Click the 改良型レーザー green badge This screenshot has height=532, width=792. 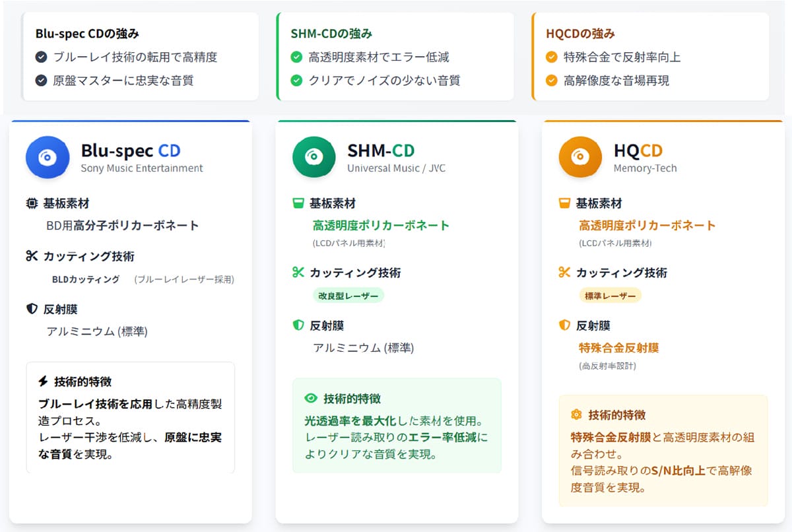coord(348,296)
